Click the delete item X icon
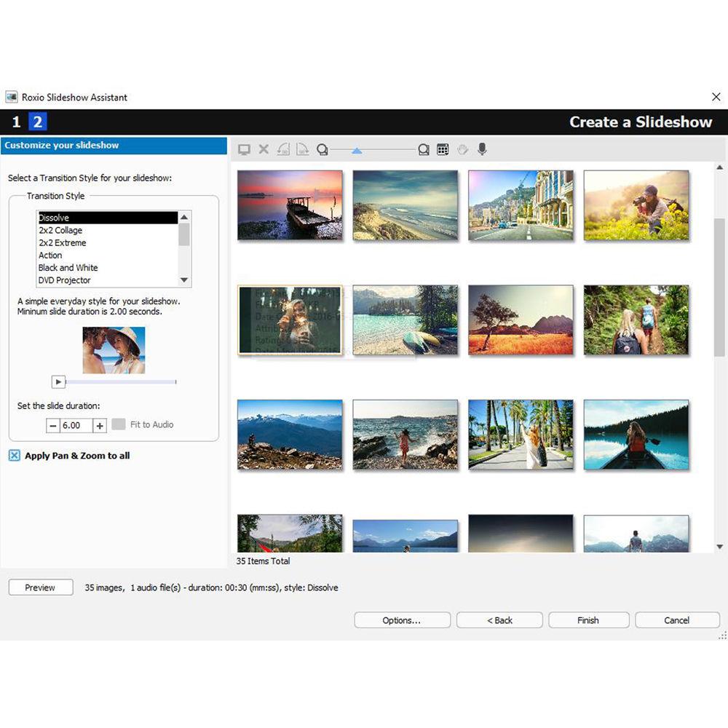Screen dimensions: 728x728 click(264, 149)
